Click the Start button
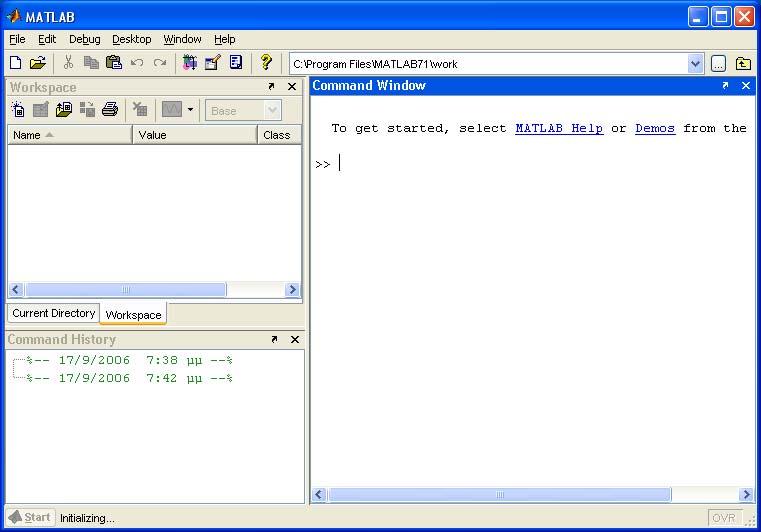The height and width of the screenshot is (532, 761). (x=30, y=517)
